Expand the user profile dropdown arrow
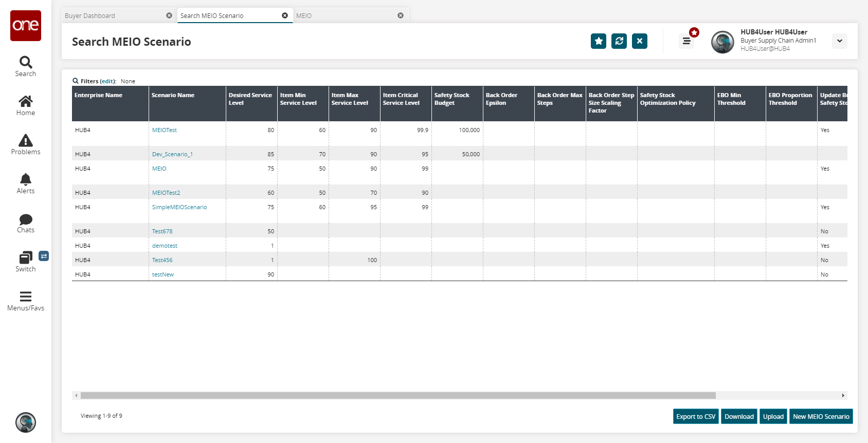The width and height of the screenshot is (868, 443). tap(839, 41)
